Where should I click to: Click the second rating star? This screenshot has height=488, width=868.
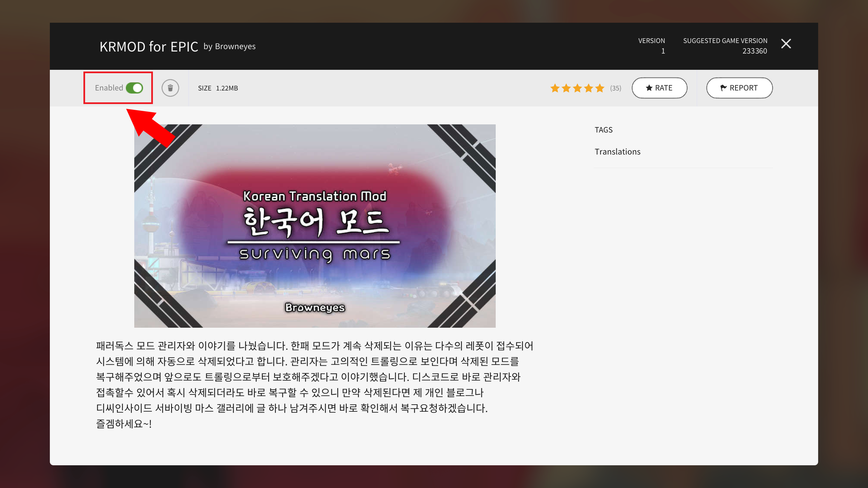pyautogui.click(x=566, y=88)
